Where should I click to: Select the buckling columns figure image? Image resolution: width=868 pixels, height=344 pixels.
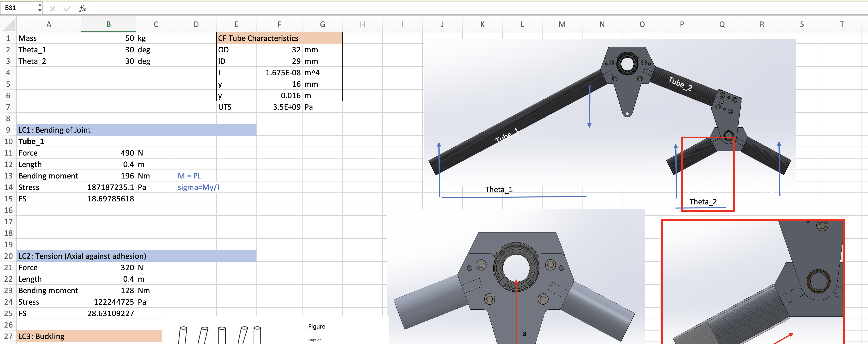(x=275, y=330)
